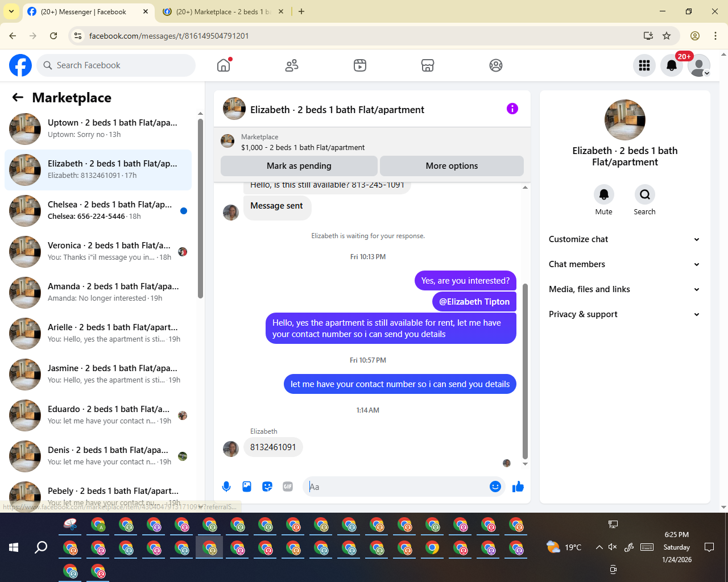Open the Facebook Home icon

point(224,65)
